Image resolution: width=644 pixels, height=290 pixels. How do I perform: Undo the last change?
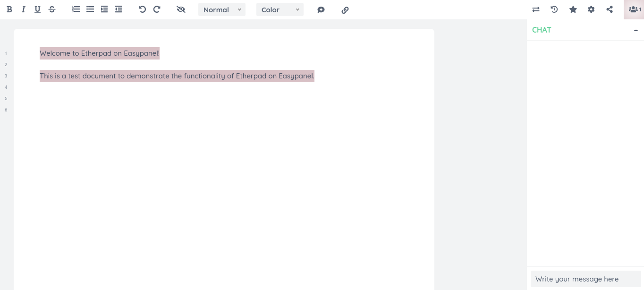pyautogui.click(x=143, y=9)
